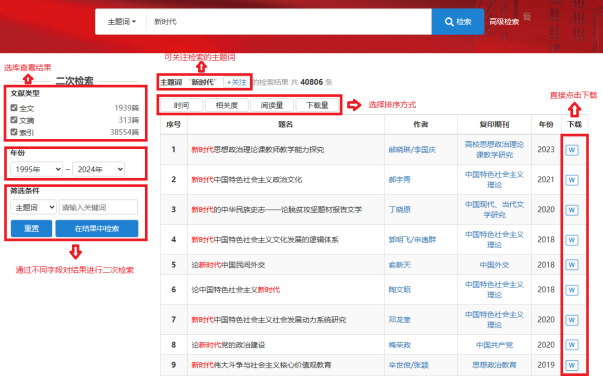Focus the main search box containing 新时代
This screenshot has height=376, width=603.
tap(289, 22)
